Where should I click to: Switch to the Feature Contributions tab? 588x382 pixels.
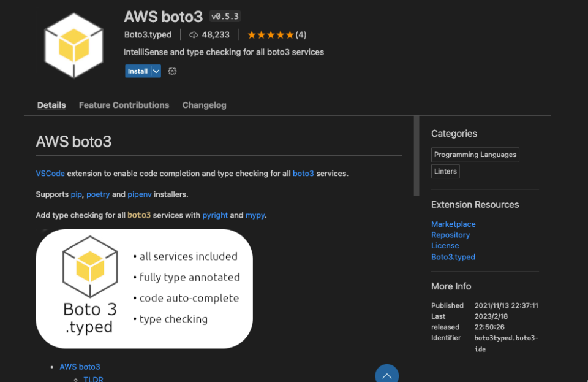[124, 105]
